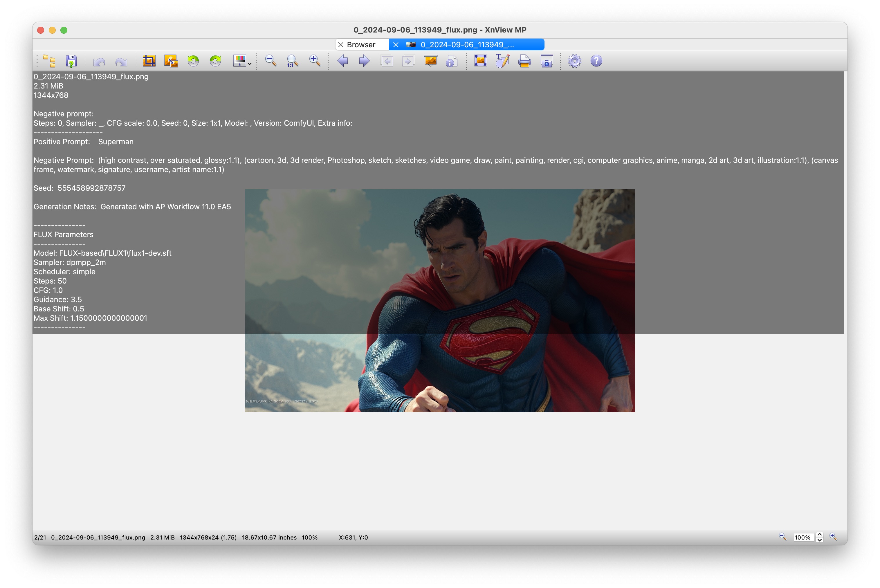
Task: Toggle fullscreen view icon
Action: click(x=480, y=61)
